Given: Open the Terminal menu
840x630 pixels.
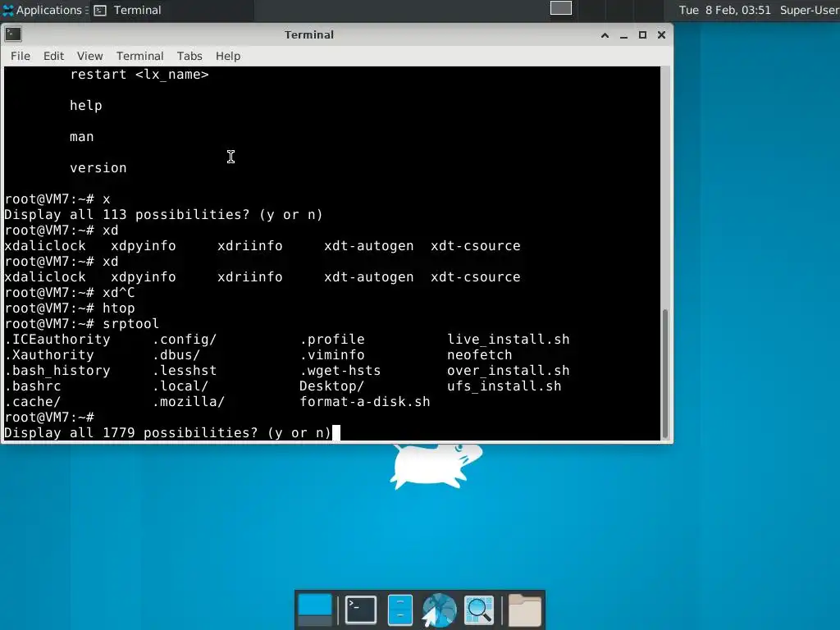Looking at the screenshot, I should (139, 56).
